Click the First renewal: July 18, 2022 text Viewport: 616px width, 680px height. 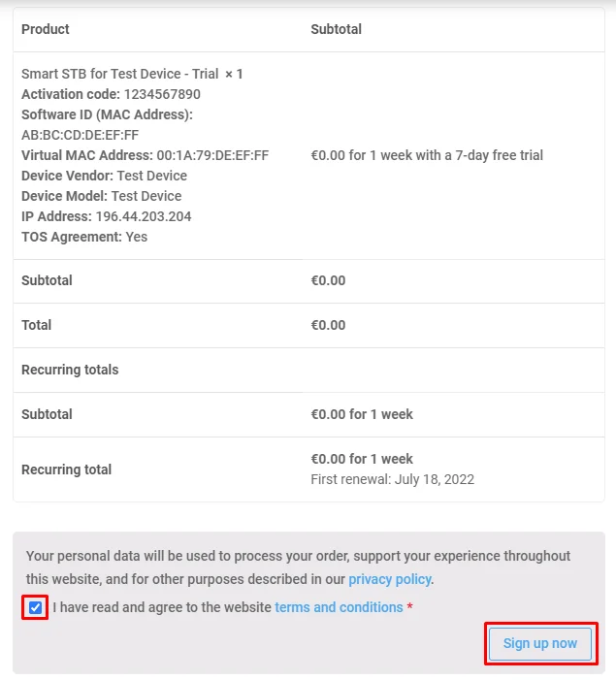tap(392, 479)
